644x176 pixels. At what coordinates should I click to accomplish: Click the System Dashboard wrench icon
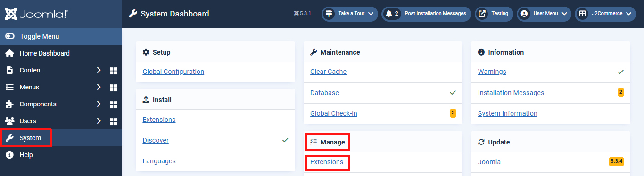click(132, 14)
